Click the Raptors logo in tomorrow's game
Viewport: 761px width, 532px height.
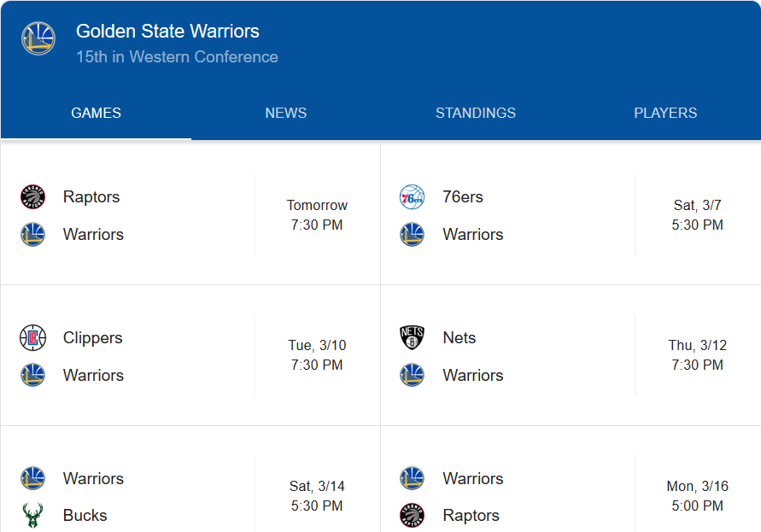32,197
